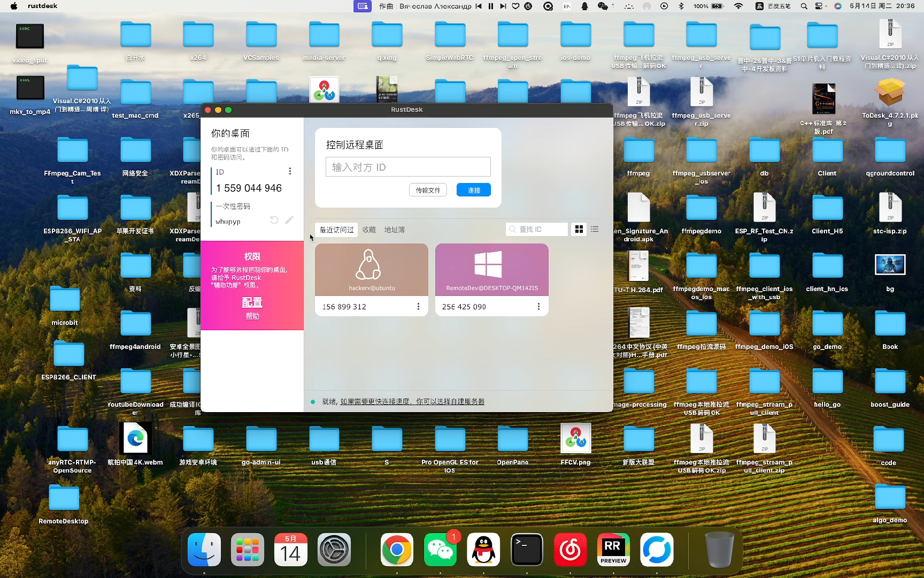The height and width of the screenshot is (578, 924).
Task: Refresh the one-time password
Action: point(274,220)
